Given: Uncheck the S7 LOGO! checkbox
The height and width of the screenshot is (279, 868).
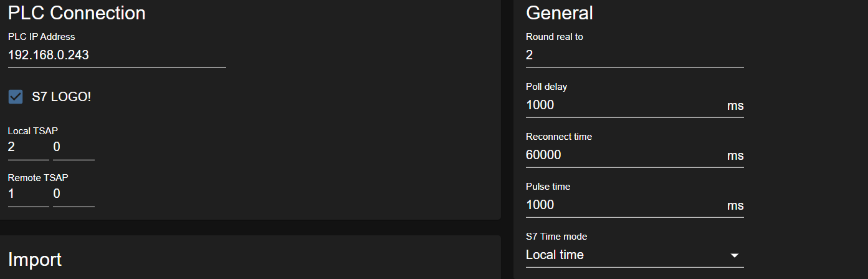Looking at the screenshot, I should 16,97.
